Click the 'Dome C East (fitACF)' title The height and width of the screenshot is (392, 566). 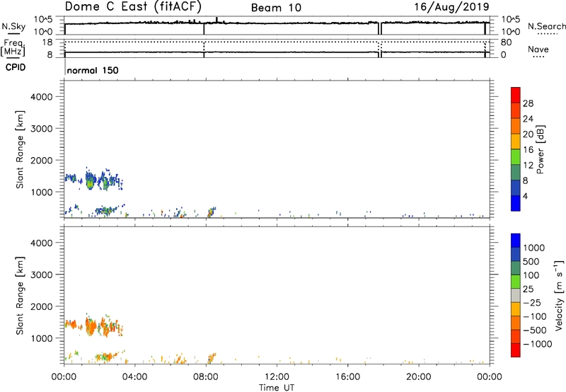(x=133, y=7)
